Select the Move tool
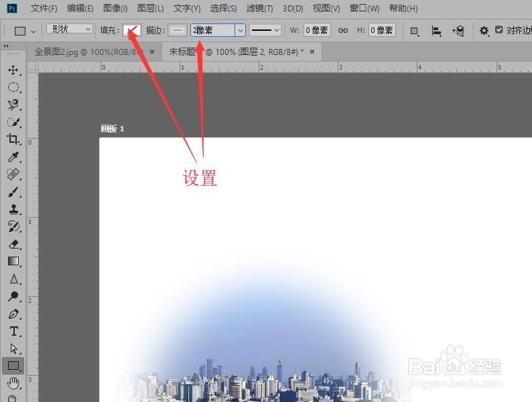The width and height of the screenshot is (532, 402). [13, 70]
